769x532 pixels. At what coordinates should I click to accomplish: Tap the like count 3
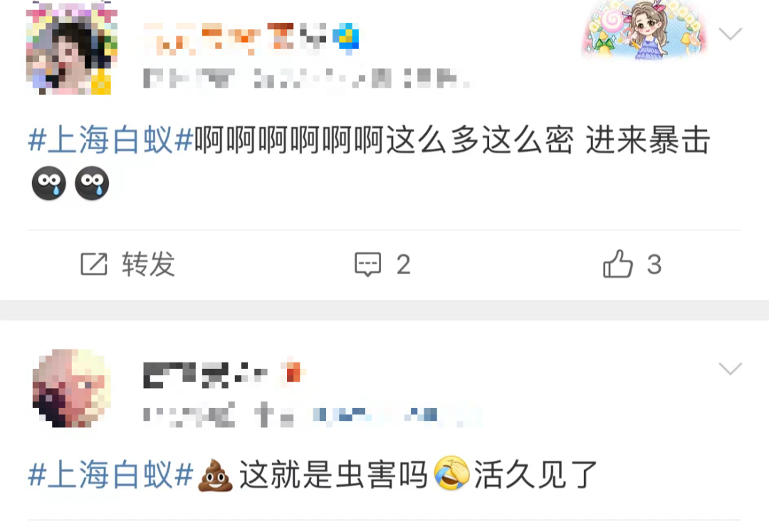(x=654, y=265)
